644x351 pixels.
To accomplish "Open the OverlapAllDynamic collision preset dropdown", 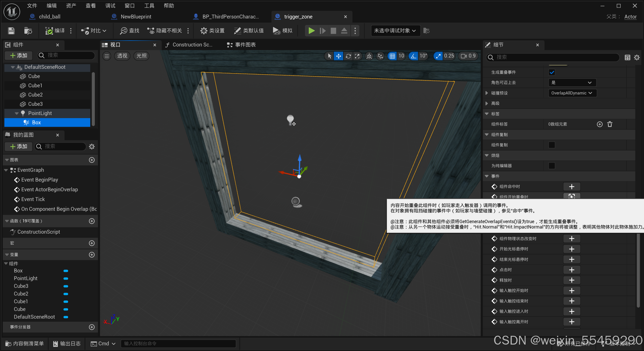I will point(572,93).
